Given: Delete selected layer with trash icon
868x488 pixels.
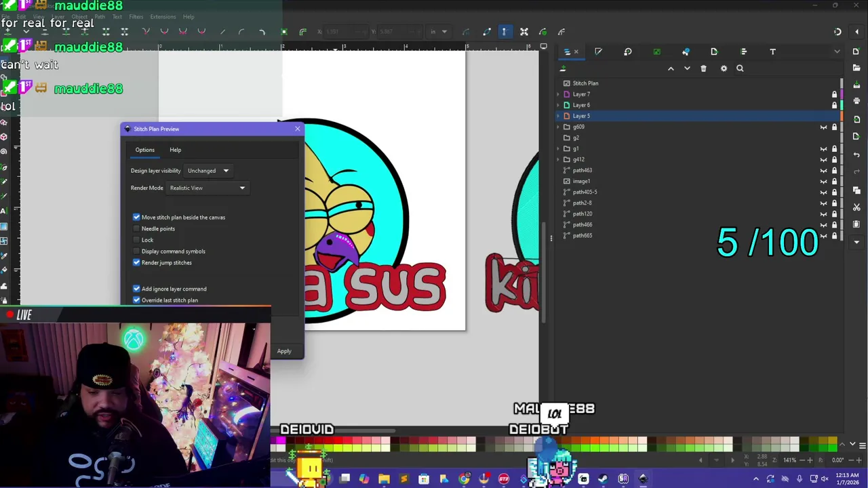Looking at the screenshot, I should click(703, 68).
